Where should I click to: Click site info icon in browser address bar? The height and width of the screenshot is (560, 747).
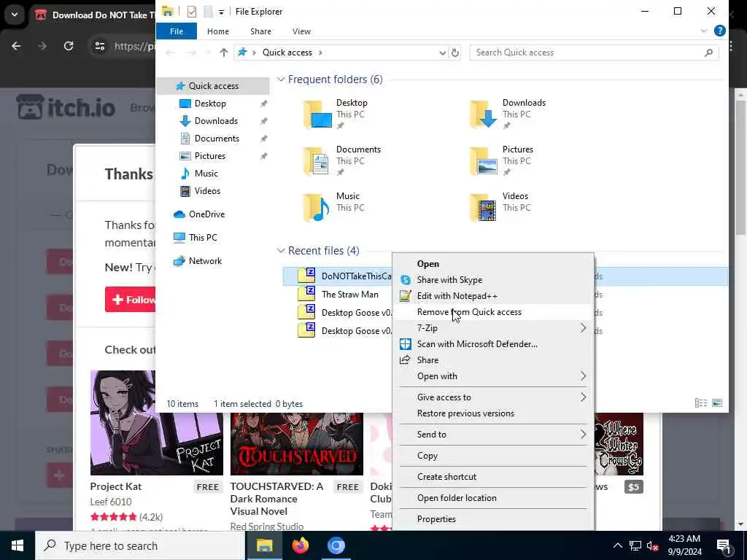(x=99, y=46)
